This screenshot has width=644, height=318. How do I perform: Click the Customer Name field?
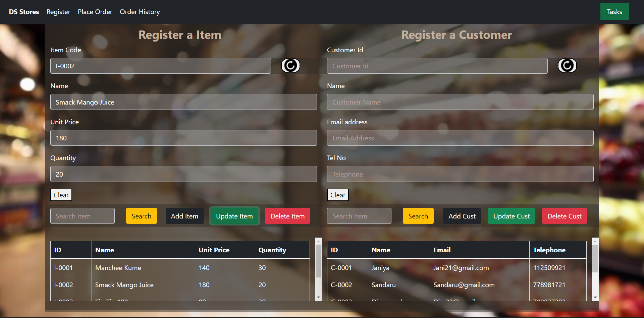(x=460, y=102)
